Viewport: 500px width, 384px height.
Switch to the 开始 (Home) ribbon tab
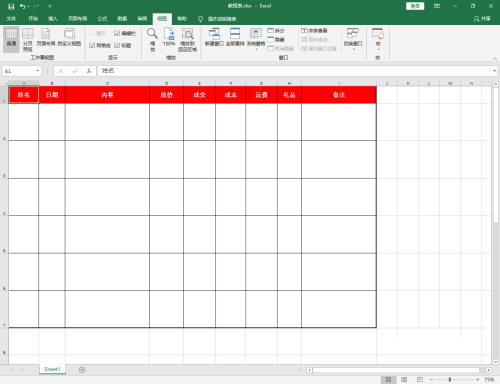pyautogui.click(x=33, y=19)
